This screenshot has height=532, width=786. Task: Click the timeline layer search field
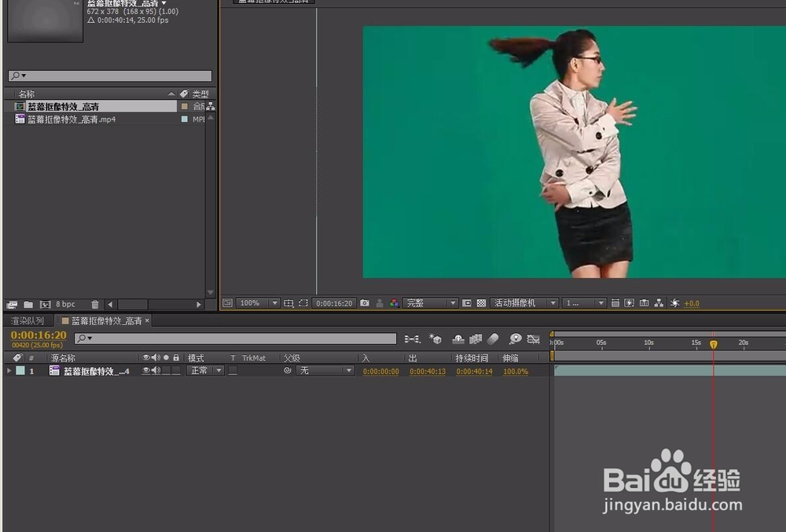[x=236, y=339]
